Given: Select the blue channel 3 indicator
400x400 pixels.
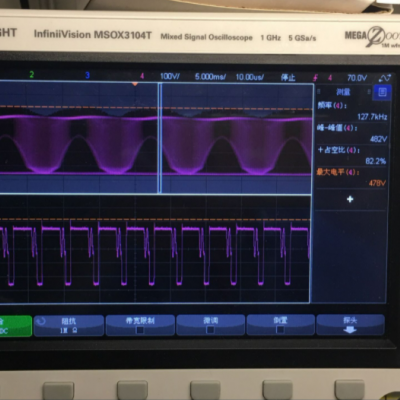Looking at the screenshot, I should [x=87, y=75].
